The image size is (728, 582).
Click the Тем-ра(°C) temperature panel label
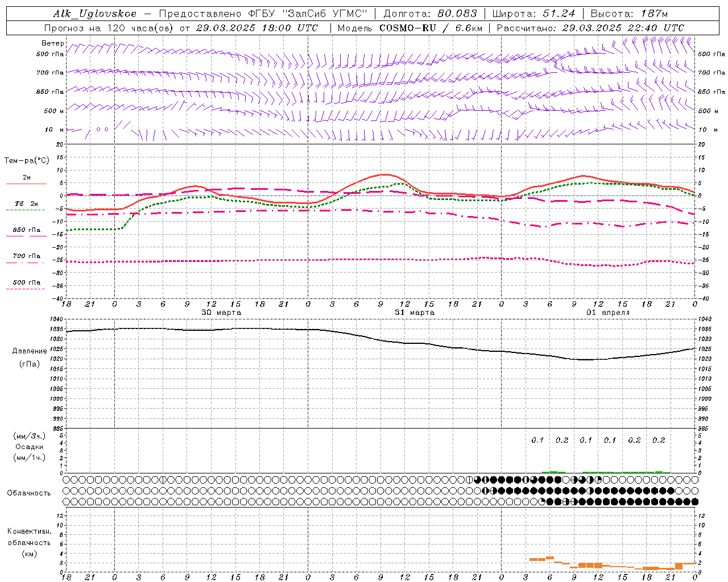tap(27, 161)
